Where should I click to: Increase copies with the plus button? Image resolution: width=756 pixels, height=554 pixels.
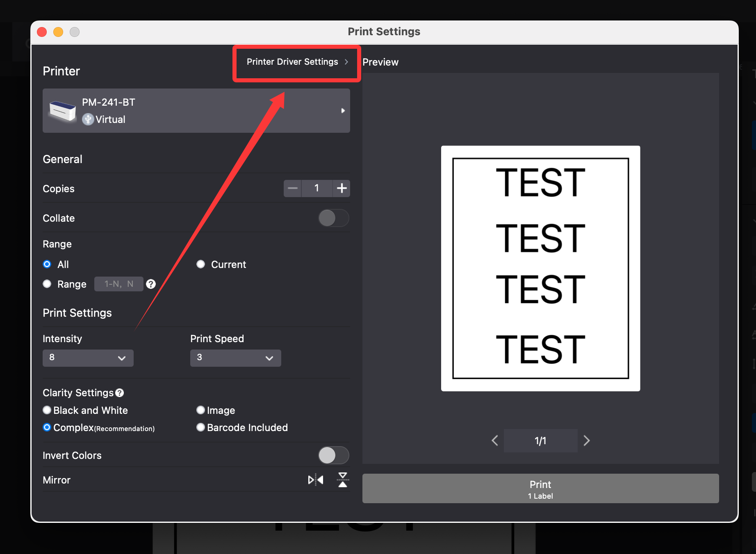[342, 188]
